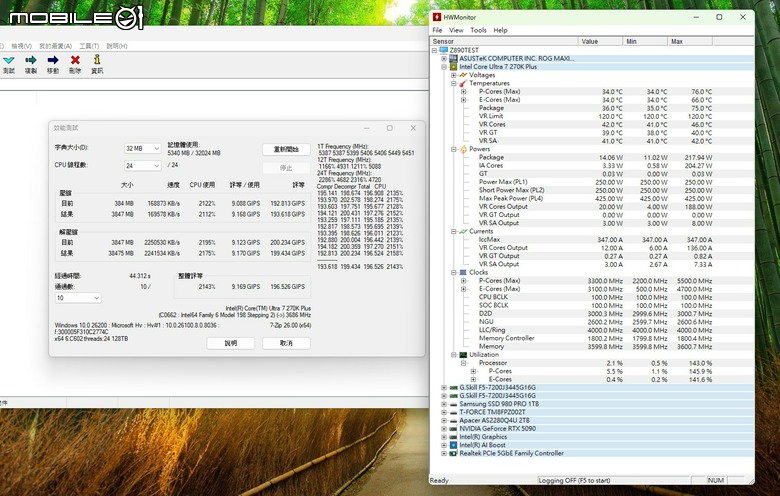Click the Max column header

tap(690, 41)
